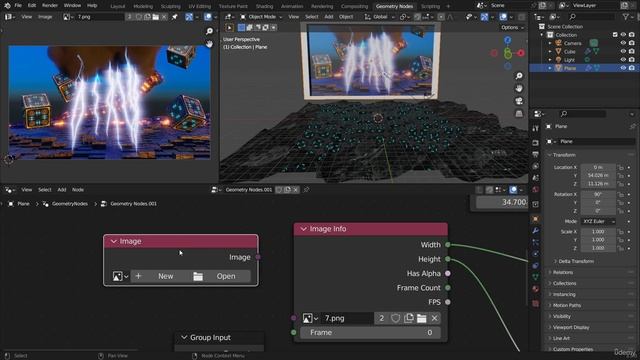Click the viewport zoom magnifier icon
This screenshot has width=640, height=360.
tap(519, 76)
